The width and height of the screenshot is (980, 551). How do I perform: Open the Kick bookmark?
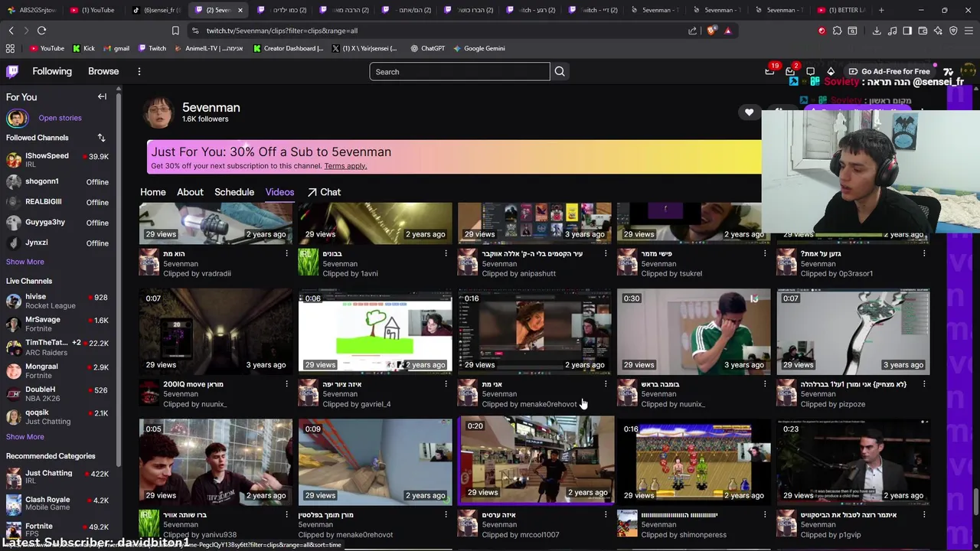coord(83,48)
